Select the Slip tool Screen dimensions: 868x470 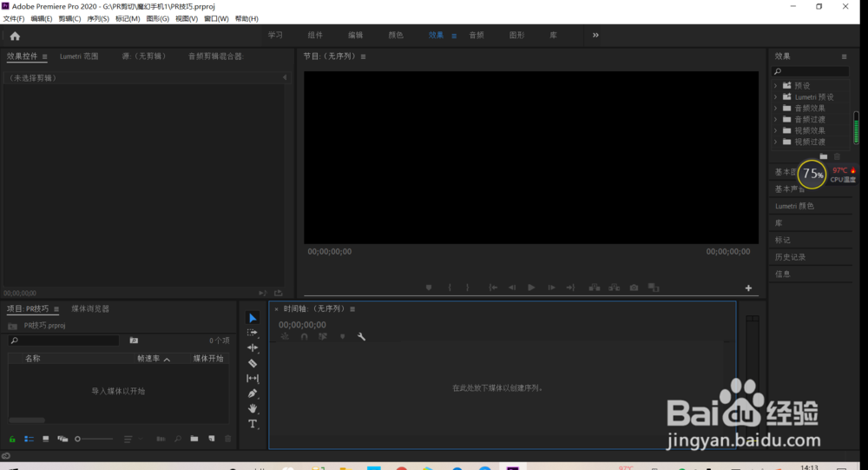[x=253, y=378]
